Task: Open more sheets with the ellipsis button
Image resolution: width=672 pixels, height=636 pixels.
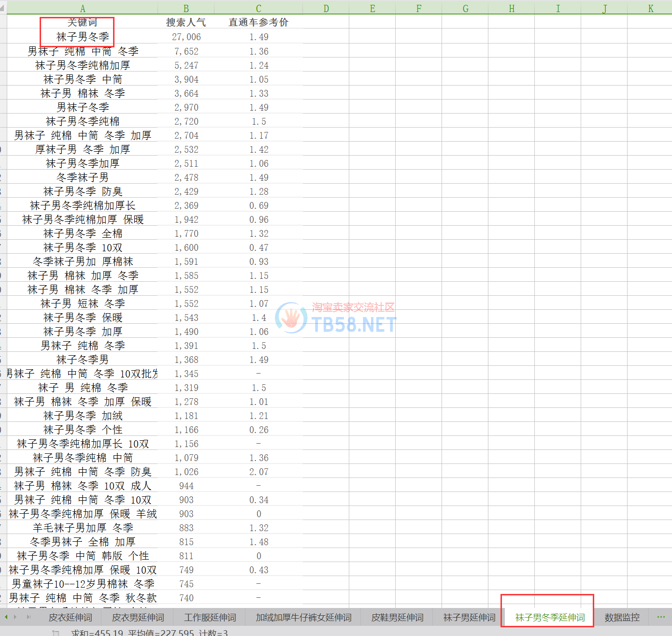Action: click(661, 617)
